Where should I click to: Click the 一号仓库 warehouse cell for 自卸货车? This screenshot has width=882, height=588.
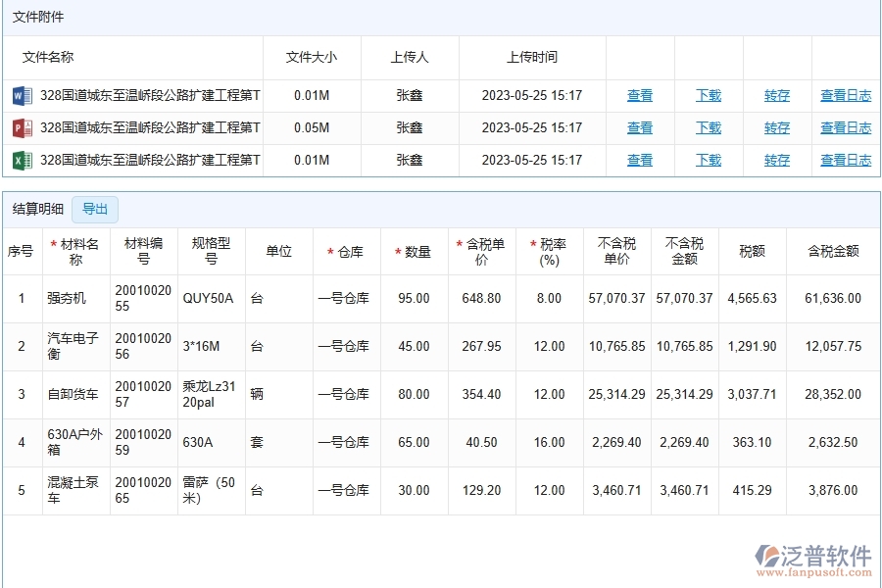click(x=343, y=395)
